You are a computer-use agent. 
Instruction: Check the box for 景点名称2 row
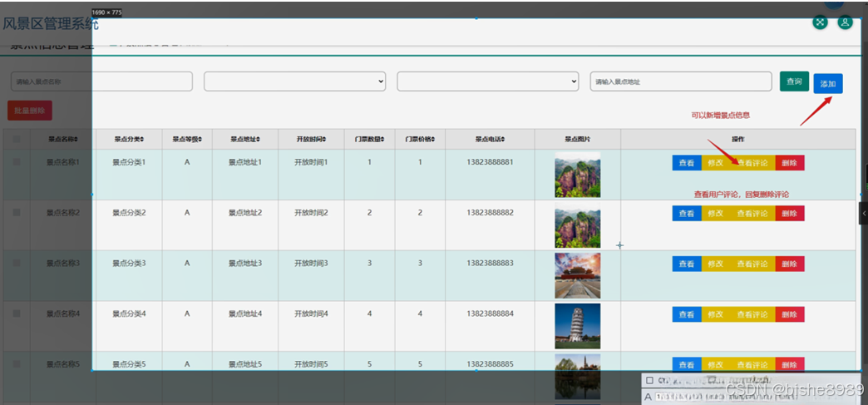pyautogui.click(x=17, y=212)
